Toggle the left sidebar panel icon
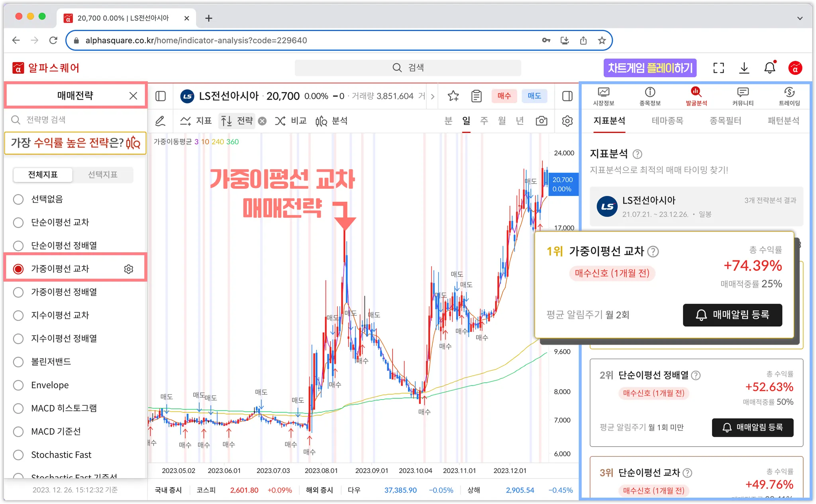Screen dimensions: 816x504 161,96
